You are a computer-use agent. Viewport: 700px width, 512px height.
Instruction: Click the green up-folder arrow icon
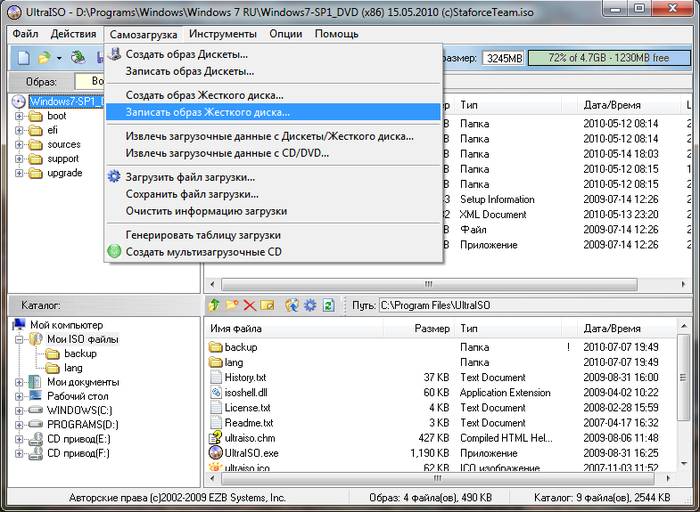tap(214, 305)
